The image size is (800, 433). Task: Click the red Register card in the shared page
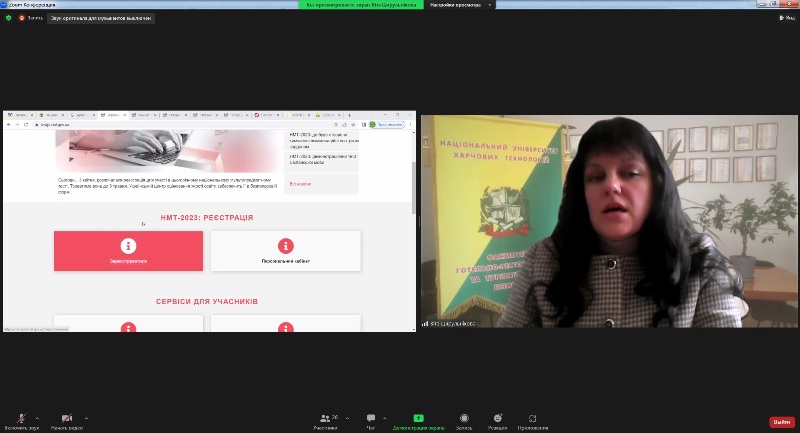(129, 251)
